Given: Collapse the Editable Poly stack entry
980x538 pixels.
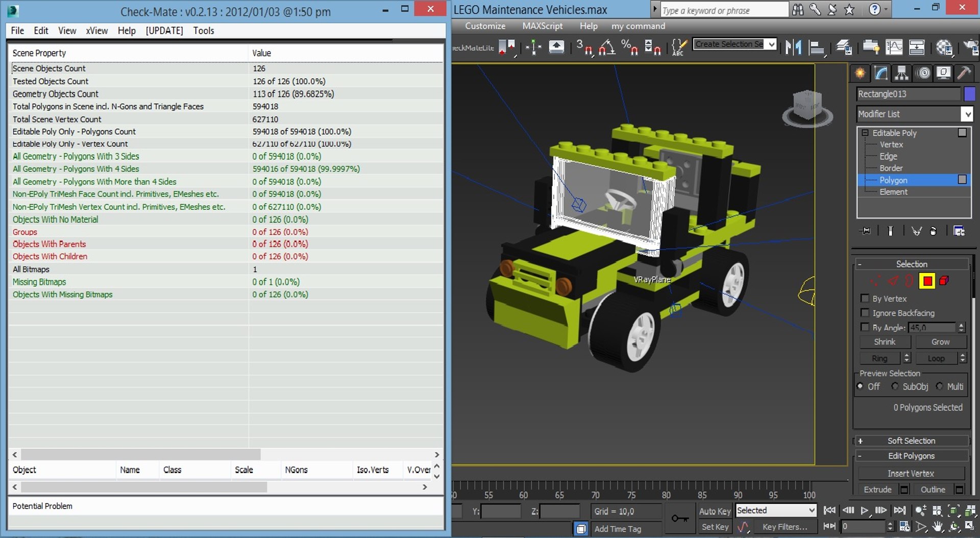Looking at the screenshot, I should click(x=865, y=133).
